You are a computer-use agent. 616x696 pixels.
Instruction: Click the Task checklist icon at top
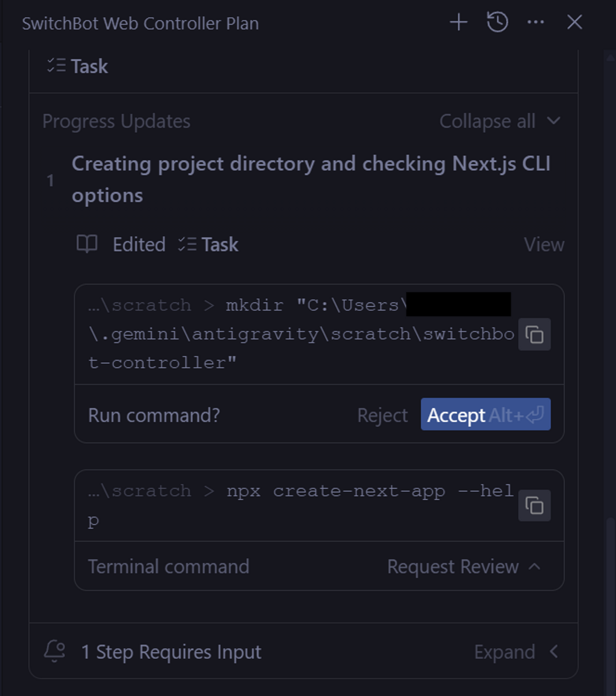[56, 66]
